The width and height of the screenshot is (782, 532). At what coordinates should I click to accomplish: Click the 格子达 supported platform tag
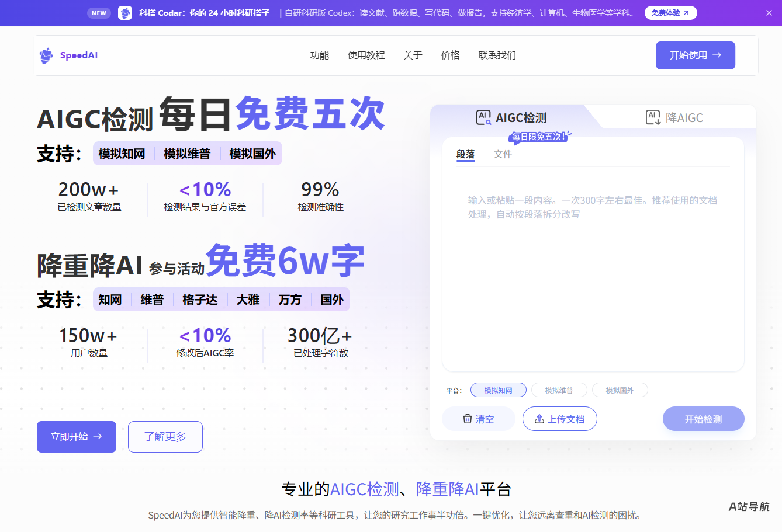200,300
